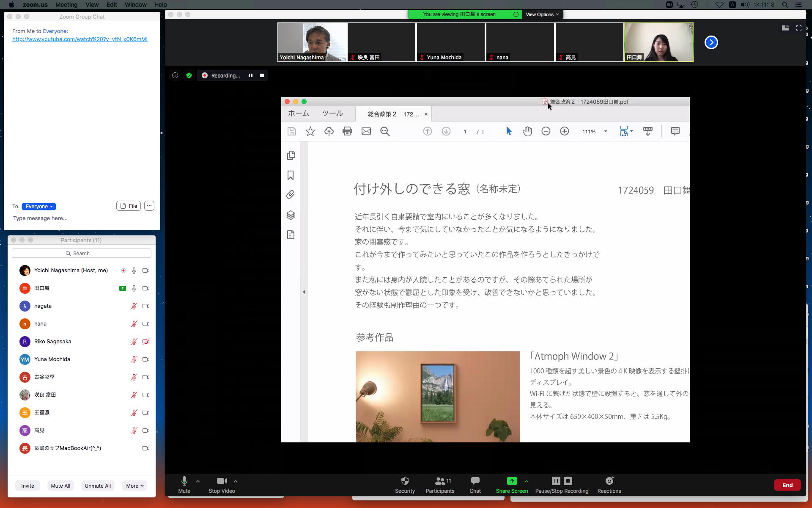Stop recording via top bar square
The width and height of the screenshot is (812, 508).
tap(262, 75)
